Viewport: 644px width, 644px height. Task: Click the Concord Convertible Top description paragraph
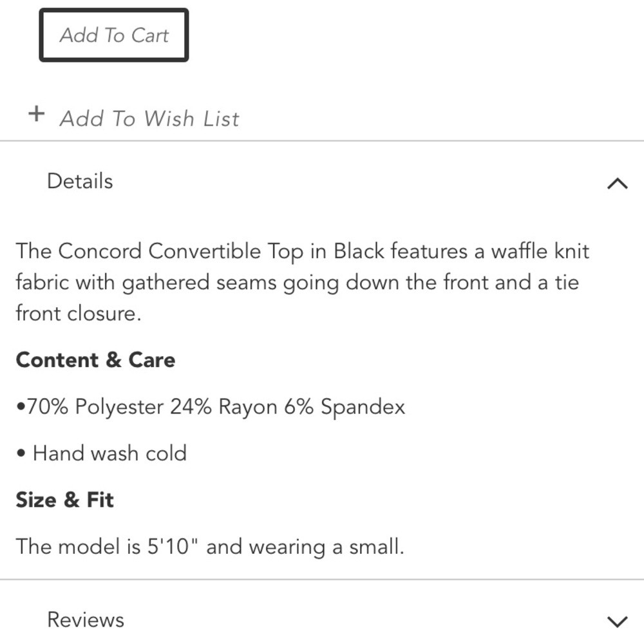point(302,282)
